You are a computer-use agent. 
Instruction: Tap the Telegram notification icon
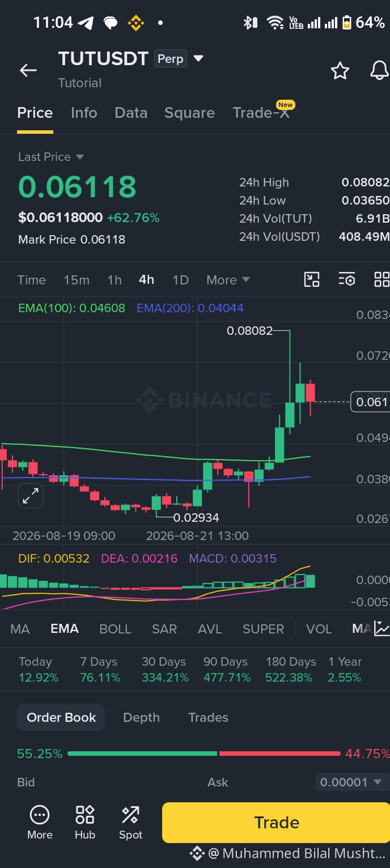[86, 23]
